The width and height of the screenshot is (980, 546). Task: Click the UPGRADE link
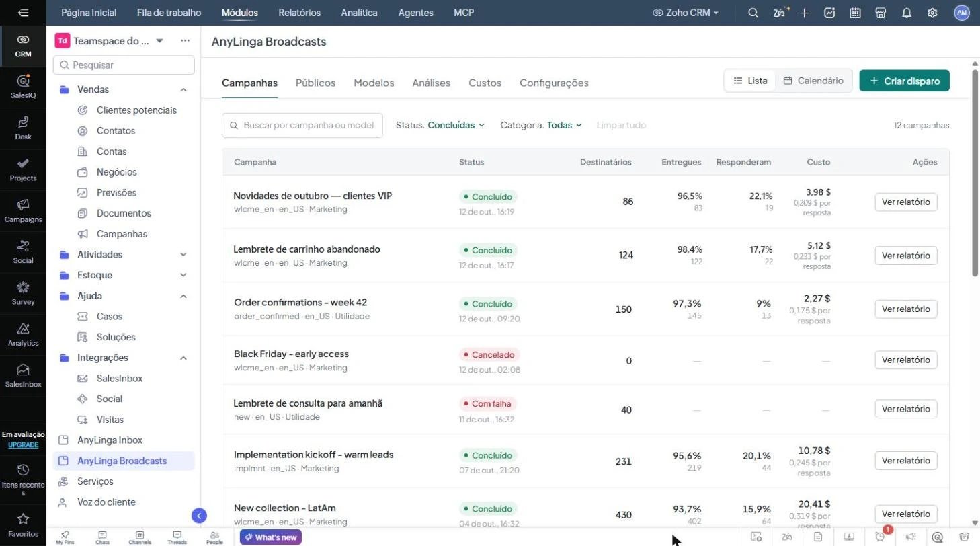(23, 445)
